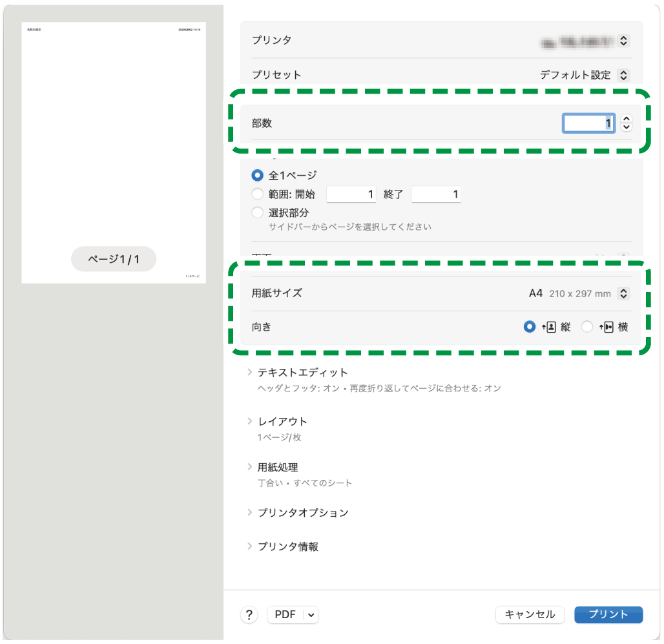The width and height of the screenshot is (664, 644).
Task: Click the 開始 start page input field
Action: click(x=351, y=194)
